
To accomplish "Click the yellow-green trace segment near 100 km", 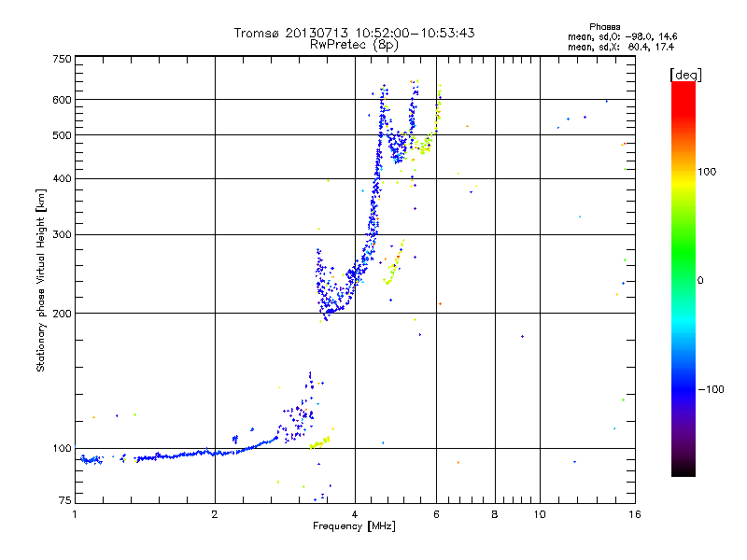I will pos(320,443).
